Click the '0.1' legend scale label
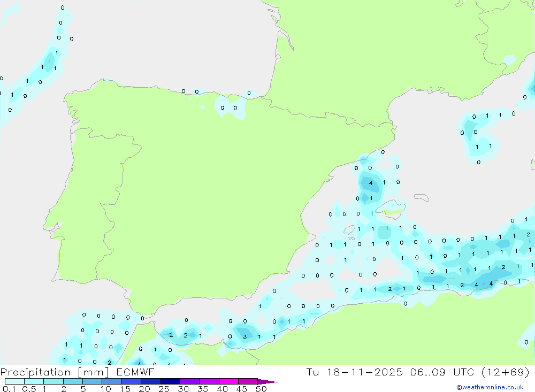Viewport: 535px width, 392px height. [9, 389]
